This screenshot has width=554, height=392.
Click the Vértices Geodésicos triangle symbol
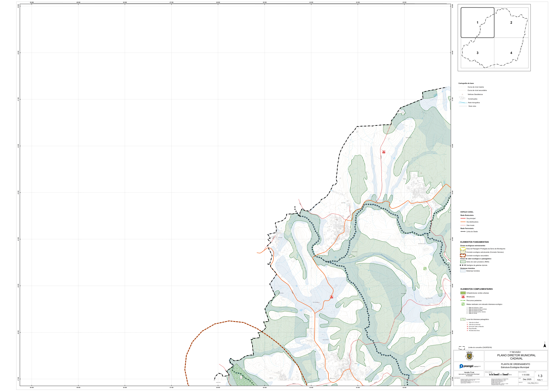coord(462,94)
